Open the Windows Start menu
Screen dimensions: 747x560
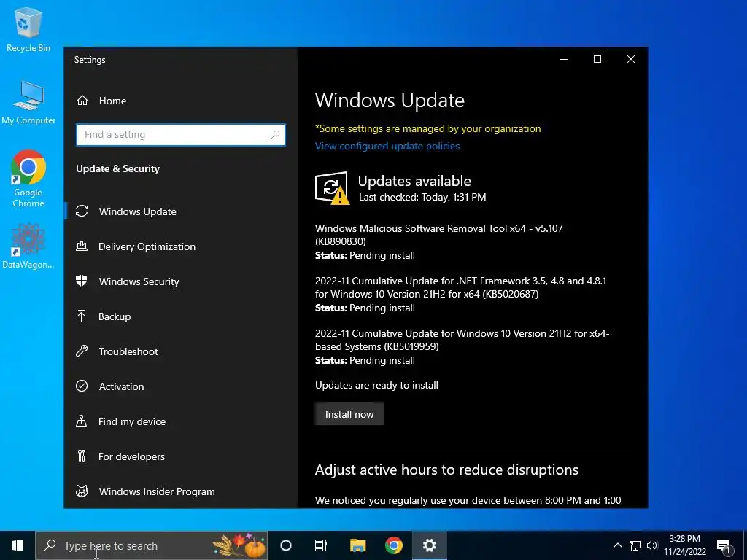(x=18, y=545)
